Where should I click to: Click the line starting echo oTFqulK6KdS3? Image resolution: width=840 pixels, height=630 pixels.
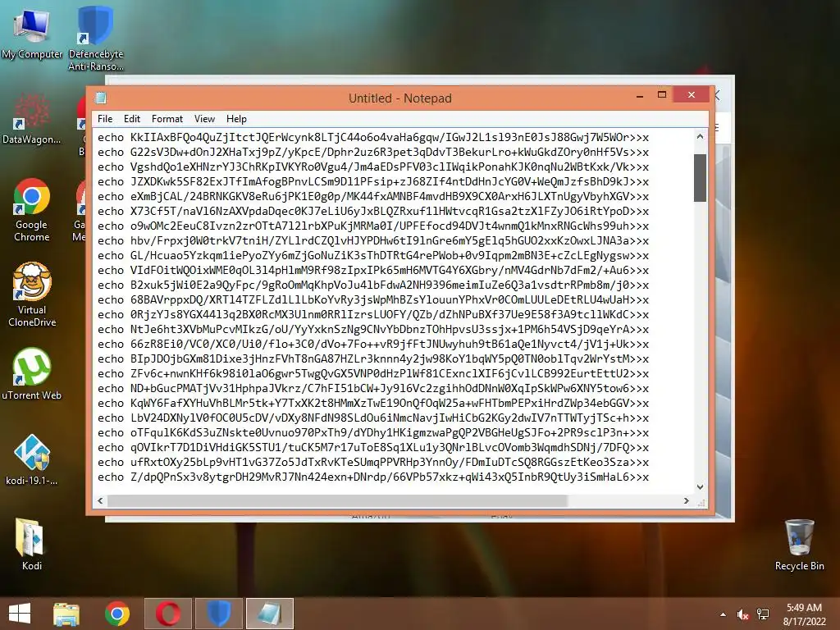tap(373, 432)
